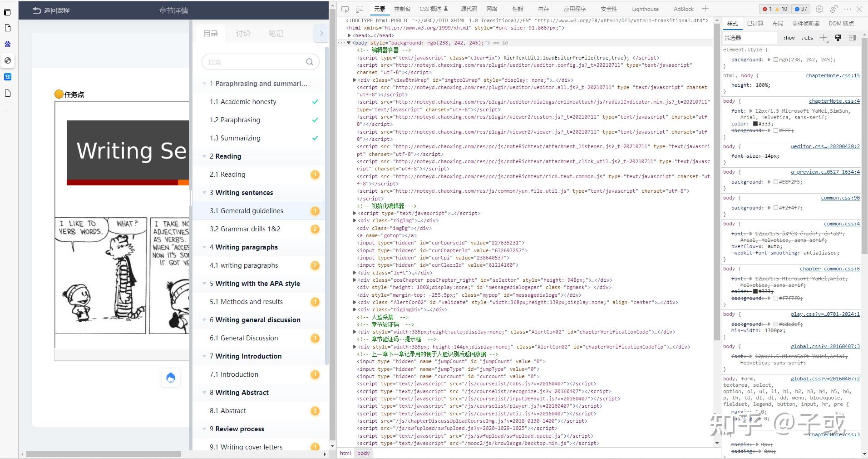Open the Zhihu sidebar tab icon
Screen dimensions: 868x459
pos(7,77)
